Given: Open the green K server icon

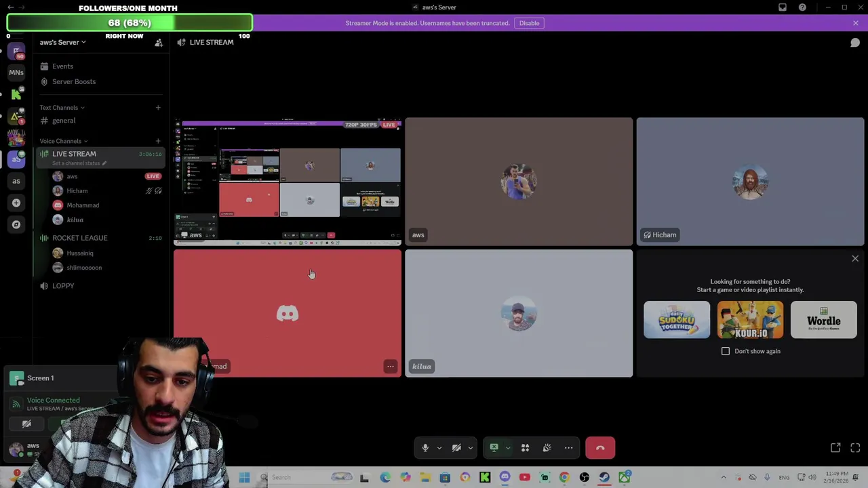Looking at the screenshot, I should coord(16,94).
